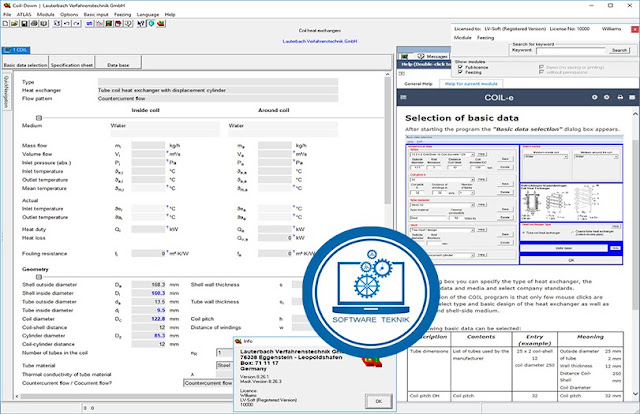The height and width of the screenshot is (414, 640).
Task: Switch to the General Help tab
Action: click(418, 84)
